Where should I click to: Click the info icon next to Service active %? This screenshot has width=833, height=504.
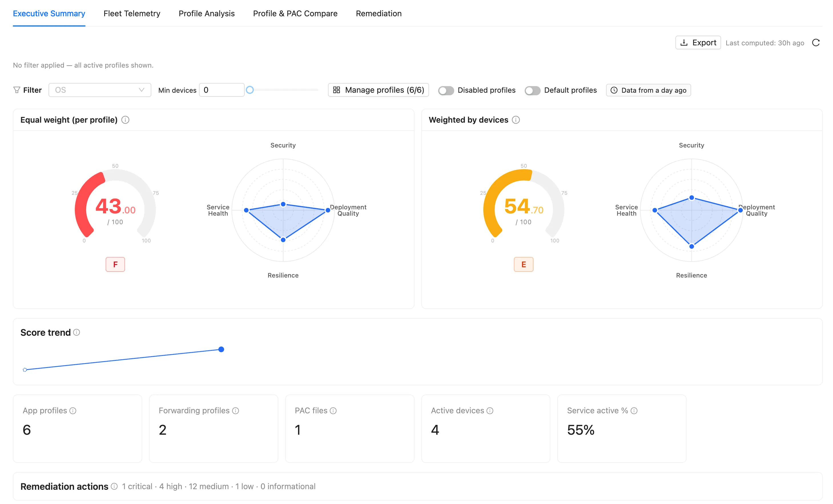tap(634, 411)
